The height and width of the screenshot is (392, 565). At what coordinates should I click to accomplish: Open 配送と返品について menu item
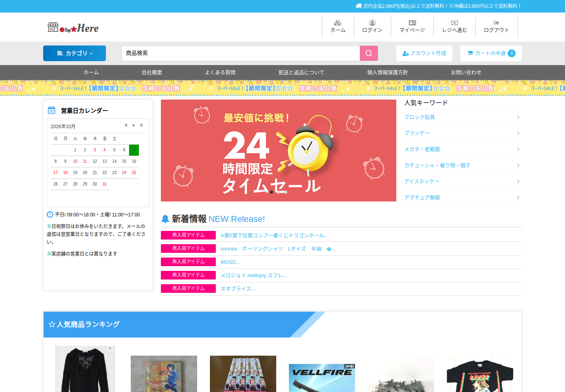point(301,73)
